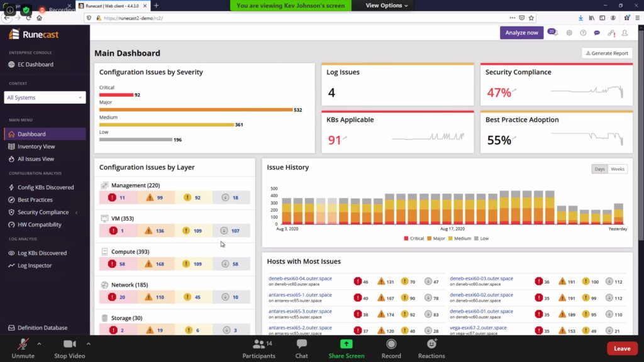This screenshot has width=644, height=362.
Task: Toggle Critical series in chart legend
Action: click(x=414, y=238)
